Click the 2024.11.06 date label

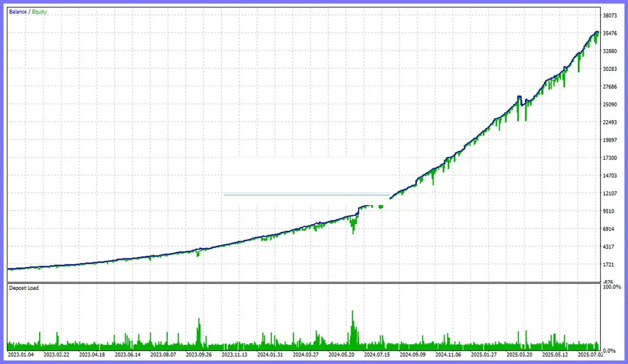tap(448, 354)
